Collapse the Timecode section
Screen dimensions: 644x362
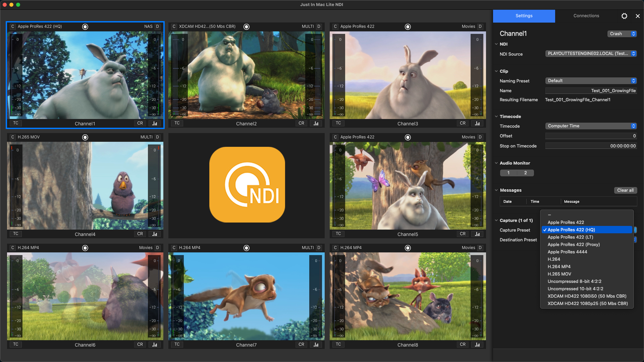click(496, 117)
